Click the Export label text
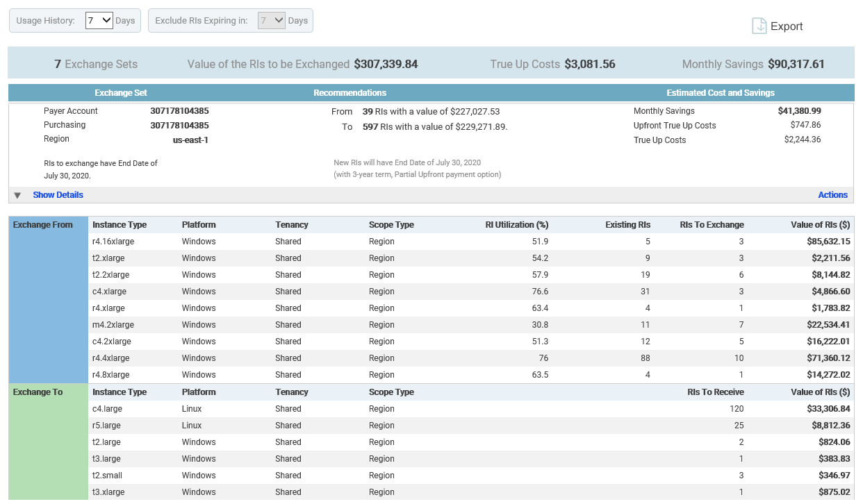Viewport: 863px width, 504px height. (x=787, y=26)
